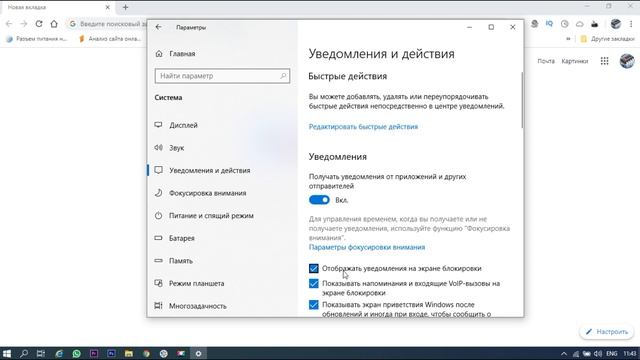640x360 pixels.
Task: Click the Chrome reload button
Action: coord(39,24)
